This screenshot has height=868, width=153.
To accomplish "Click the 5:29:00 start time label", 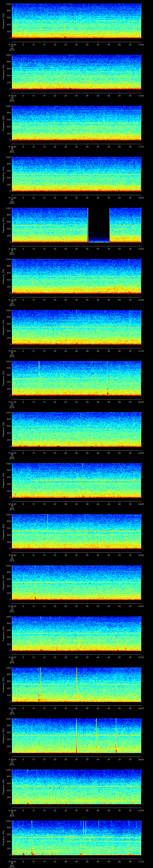I will pos(12,810).
